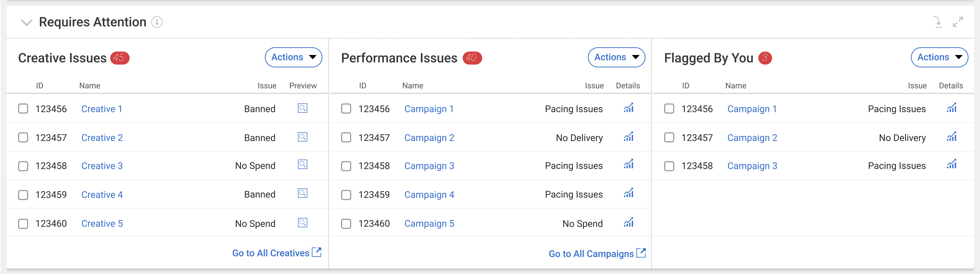Viewport: 980px width, 274px height.
Task: Tick the flagged Campaign 1 checkbox
Action: [669, 109]
